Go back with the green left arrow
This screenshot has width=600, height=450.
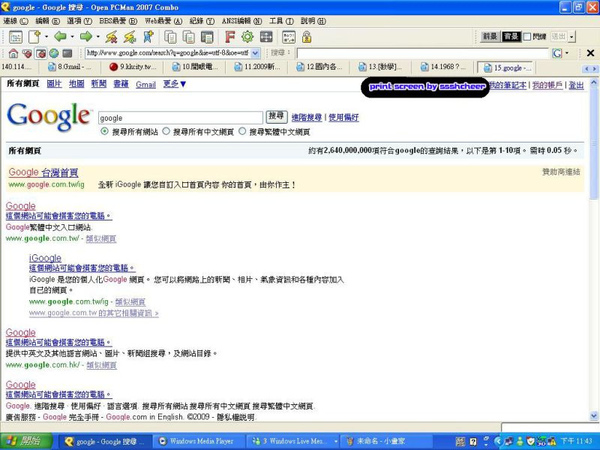pyautogui.click(x=60, y=37)
